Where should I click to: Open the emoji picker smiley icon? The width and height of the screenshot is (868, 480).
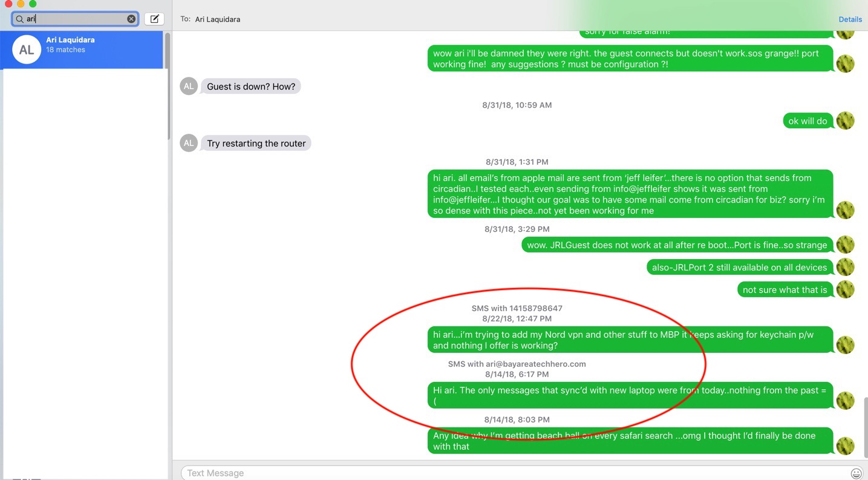click(x=856, y=473)
